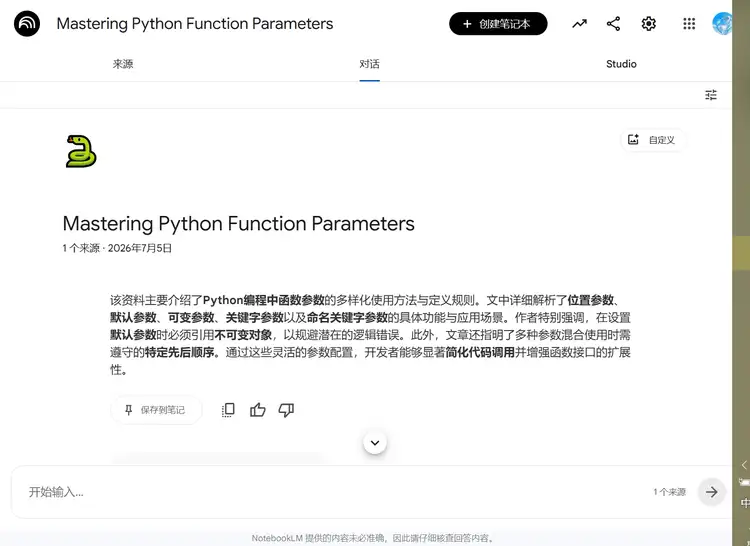Click the 创建笔记本 button
The image size is (750, 546).
click(498, 23)
